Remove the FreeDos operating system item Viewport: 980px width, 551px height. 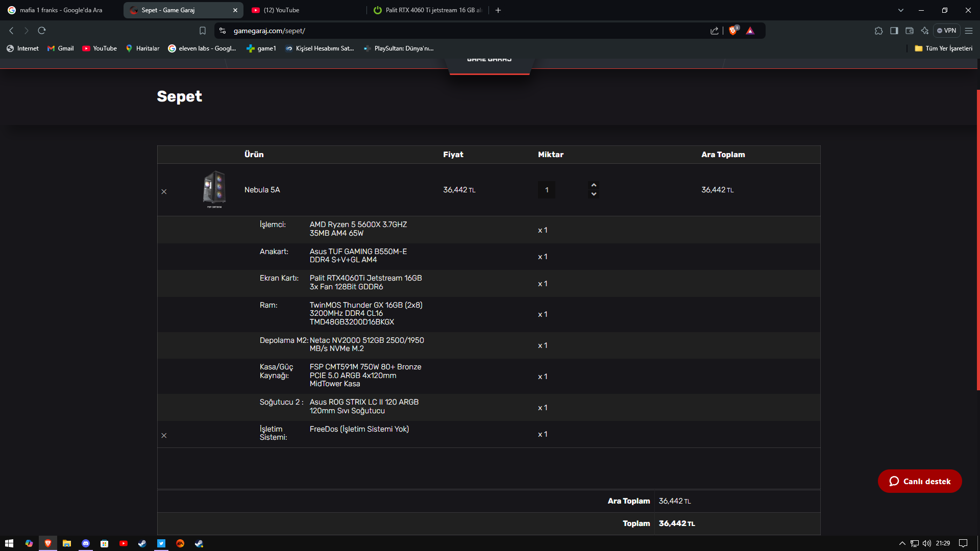[x=164, y=436]
